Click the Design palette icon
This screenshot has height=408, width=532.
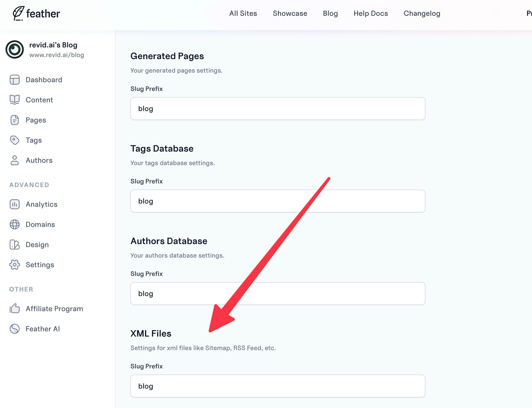pyautogui.click(x=15, y=245)
